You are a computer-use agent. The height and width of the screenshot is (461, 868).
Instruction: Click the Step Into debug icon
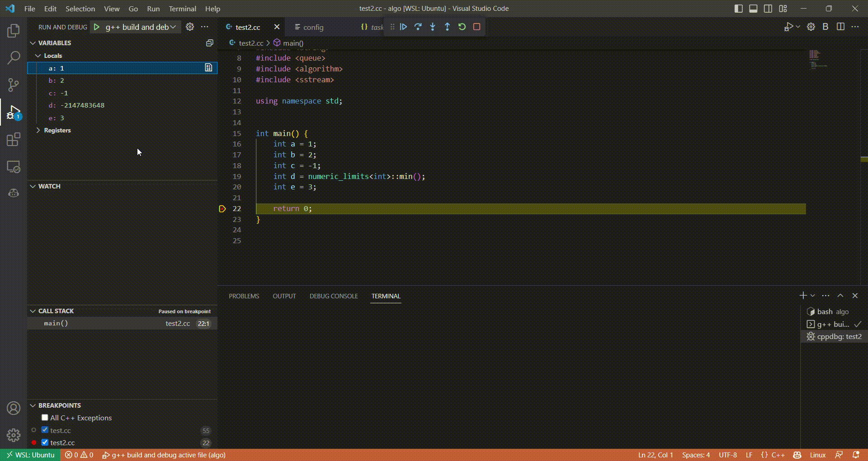(x=433, y=27)
